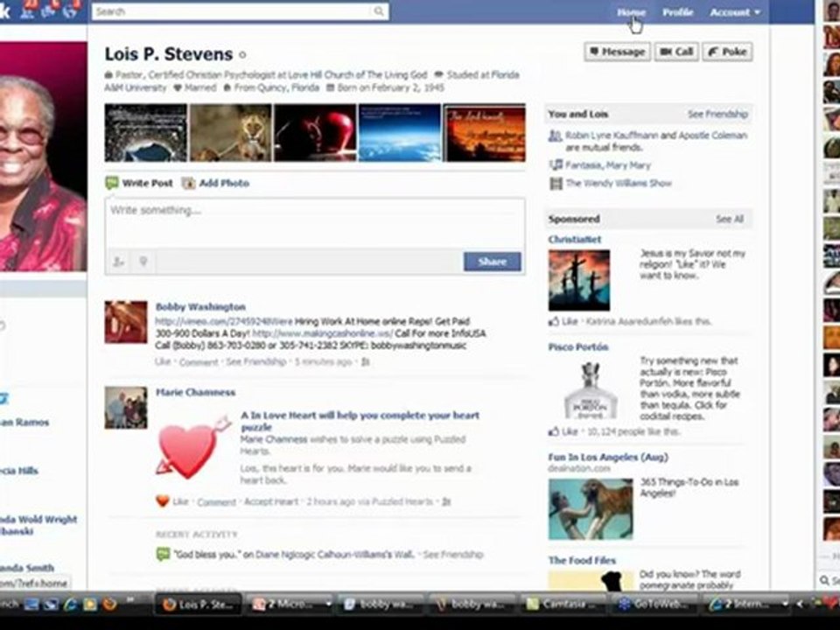Click See Friendship under Bobby's post
The image size is (840, 630).
click(256, 362)
